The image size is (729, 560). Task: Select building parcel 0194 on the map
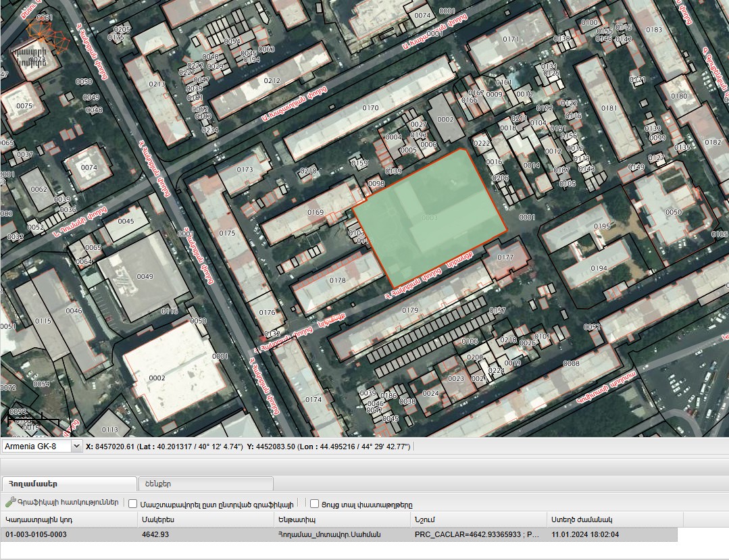(x=599, y=268)
